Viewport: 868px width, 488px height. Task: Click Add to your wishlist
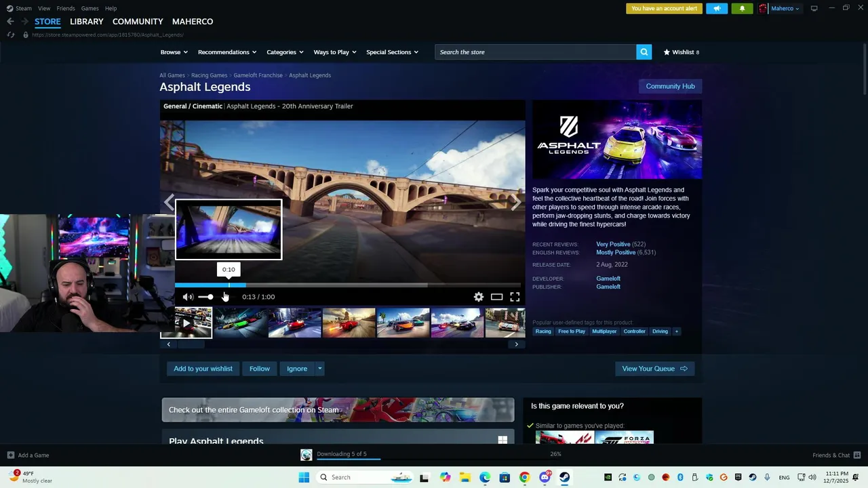tap(203, 369)
